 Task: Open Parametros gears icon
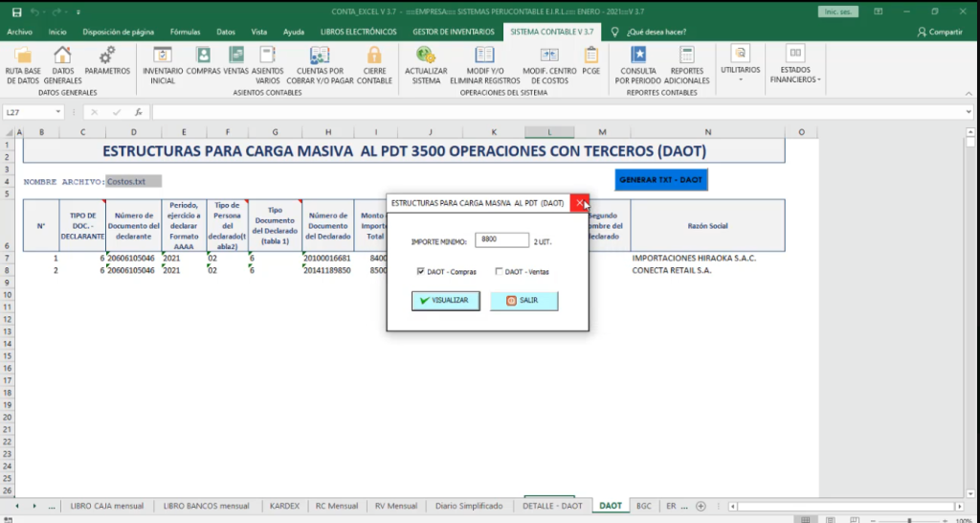click(107, 55)
